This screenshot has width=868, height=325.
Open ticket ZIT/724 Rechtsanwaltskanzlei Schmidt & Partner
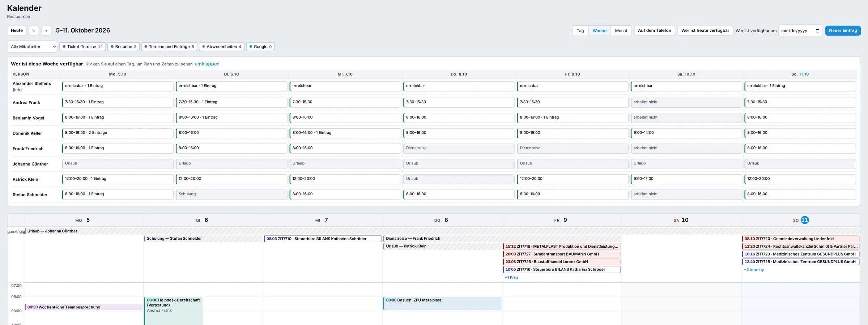tap(801, 247)
